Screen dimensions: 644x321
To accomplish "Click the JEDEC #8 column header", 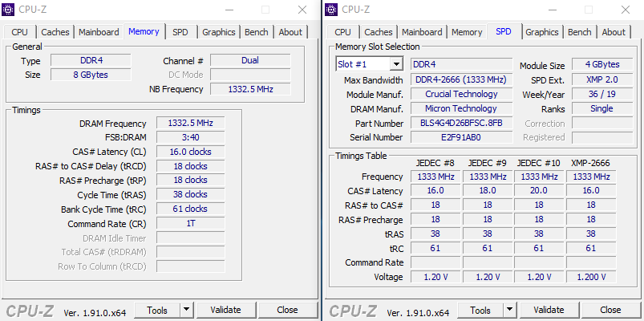I will point(435,163).
